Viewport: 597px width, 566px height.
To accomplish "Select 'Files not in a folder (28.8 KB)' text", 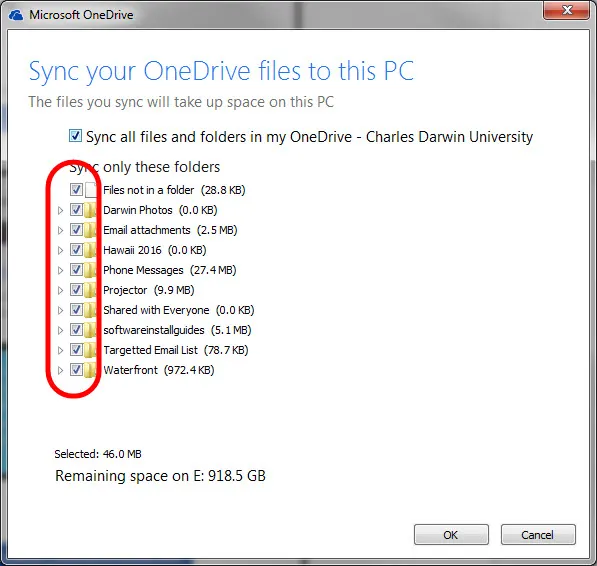I will (174, 190).
